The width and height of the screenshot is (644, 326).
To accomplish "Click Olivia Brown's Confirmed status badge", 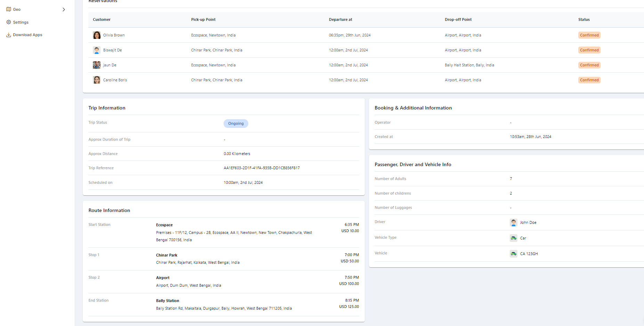I will 589,35.
